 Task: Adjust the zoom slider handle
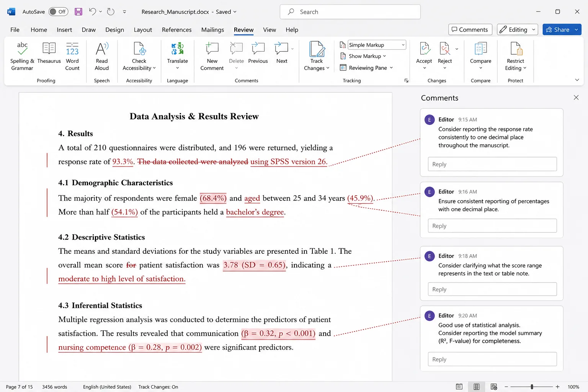tap(532, 387)
